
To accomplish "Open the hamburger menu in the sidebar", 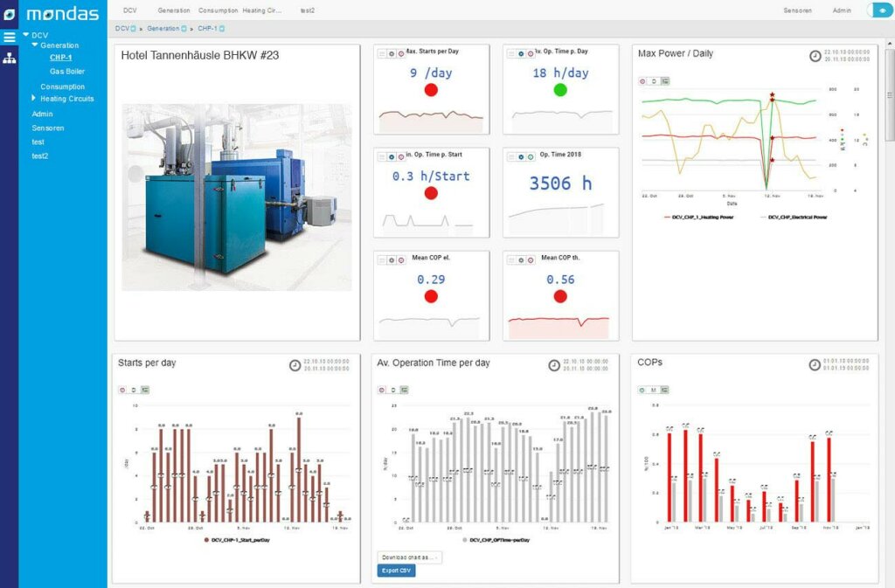I will [x=9, y=38].
